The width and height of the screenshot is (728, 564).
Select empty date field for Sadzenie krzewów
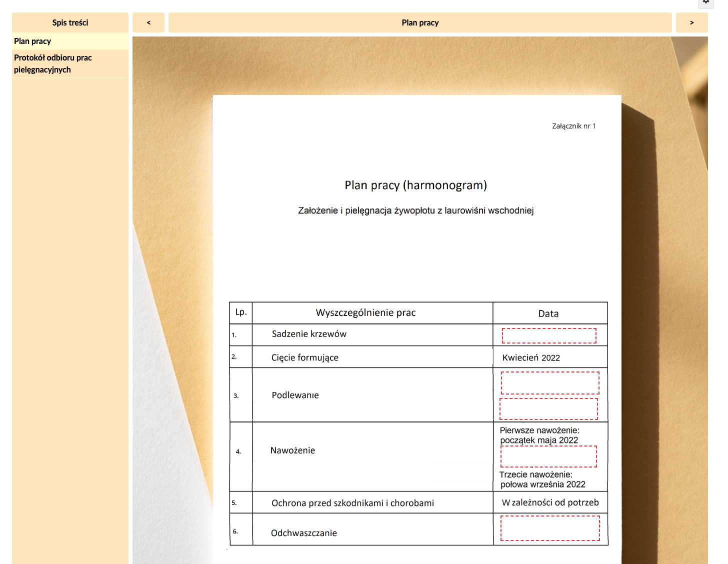(x=549, y=335)
